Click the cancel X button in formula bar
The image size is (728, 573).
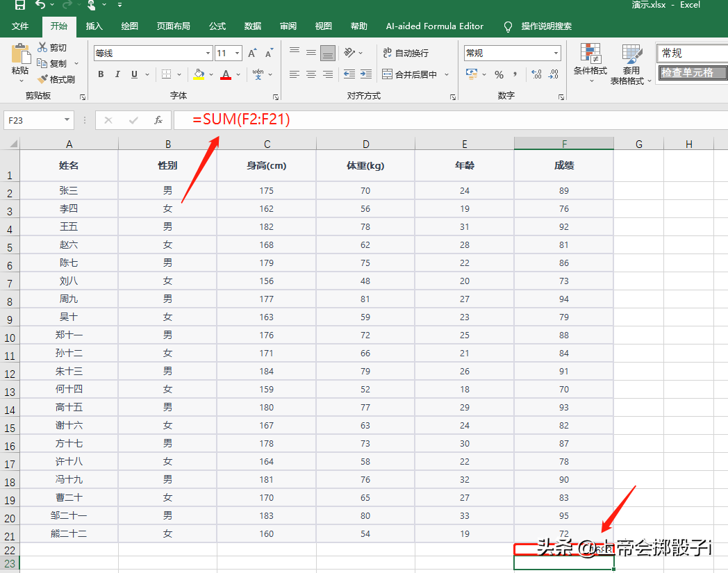(x=108, y=120)
